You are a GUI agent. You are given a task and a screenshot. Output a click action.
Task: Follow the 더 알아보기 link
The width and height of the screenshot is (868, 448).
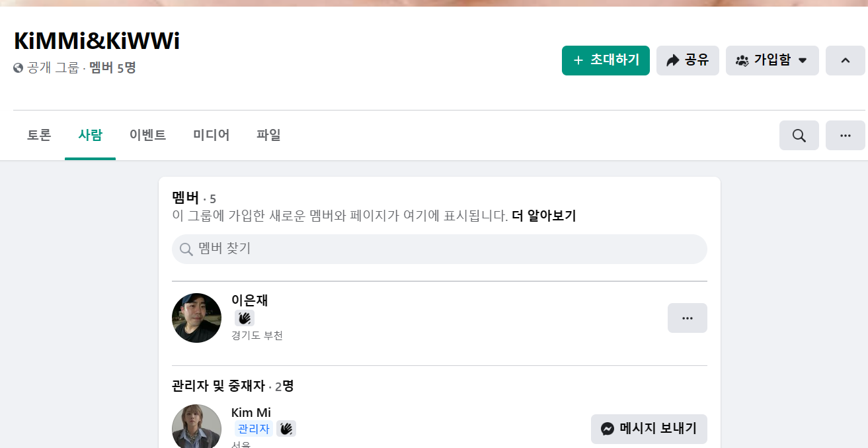(x=543, y=216)
